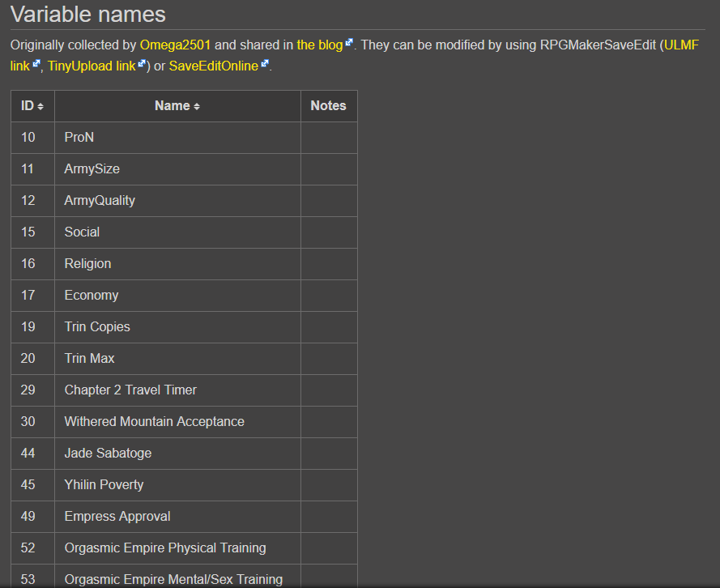
Task: Select the "Chapter 2 Travel Timer" cell
Action: click(x=130, y=390)
